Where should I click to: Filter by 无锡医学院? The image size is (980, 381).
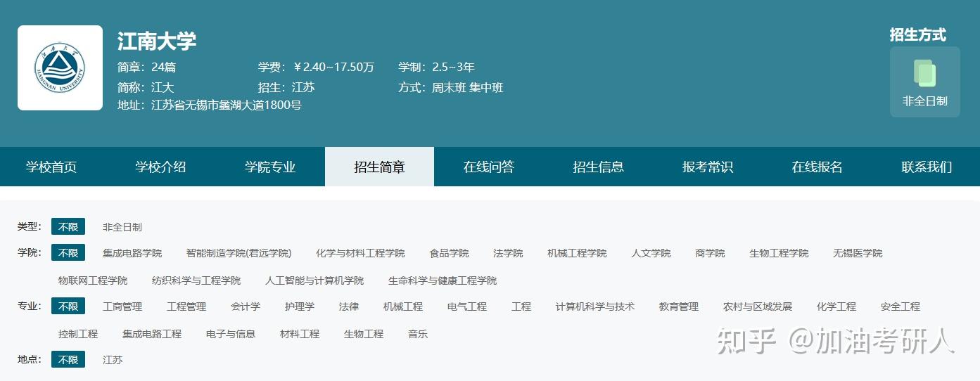(858, 253)
